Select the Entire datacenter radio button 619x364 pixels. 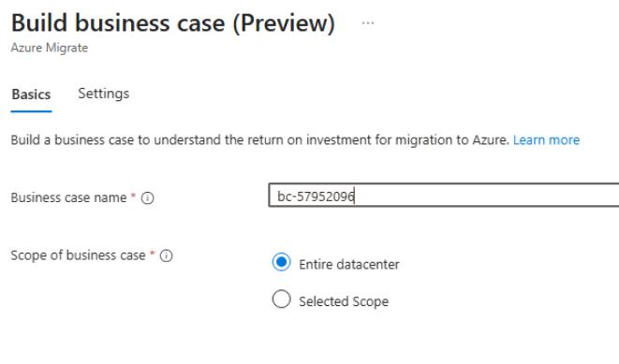pyautogui.click(x=282, y=262)
